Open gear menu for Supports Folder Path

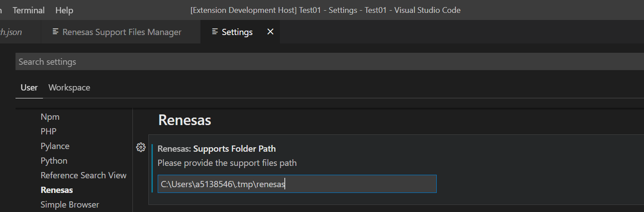(141, 147)
